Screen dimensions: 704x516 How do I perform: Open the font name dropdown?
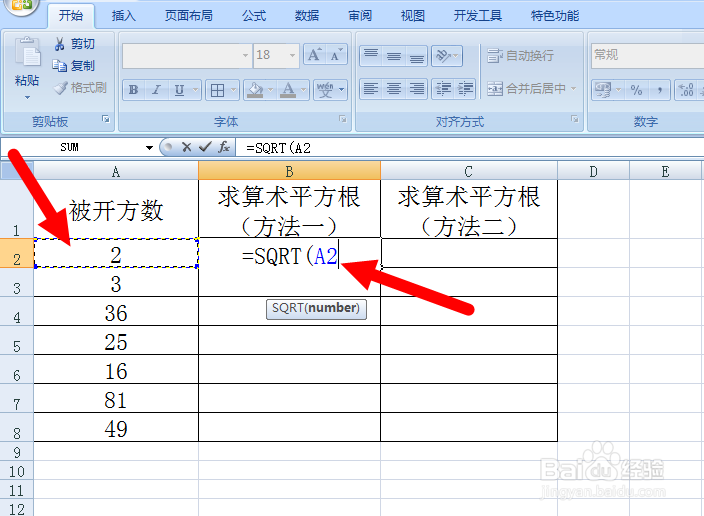tap(245, 56)
